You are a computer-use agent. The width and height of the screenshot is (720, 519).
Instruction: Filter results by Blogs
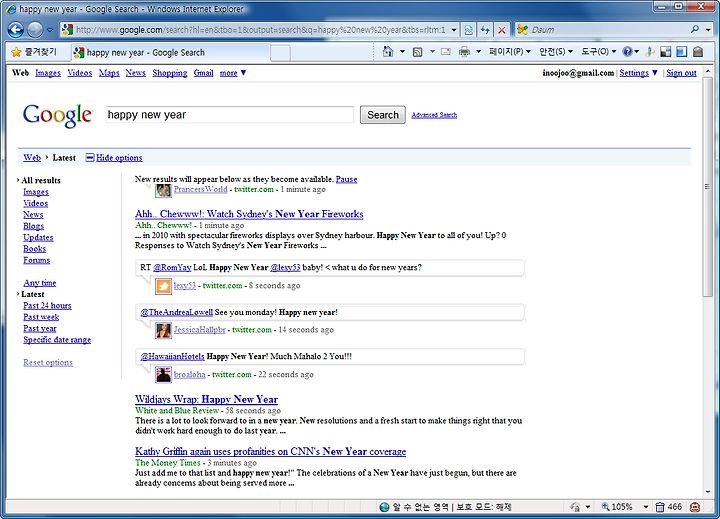point(34,226)
